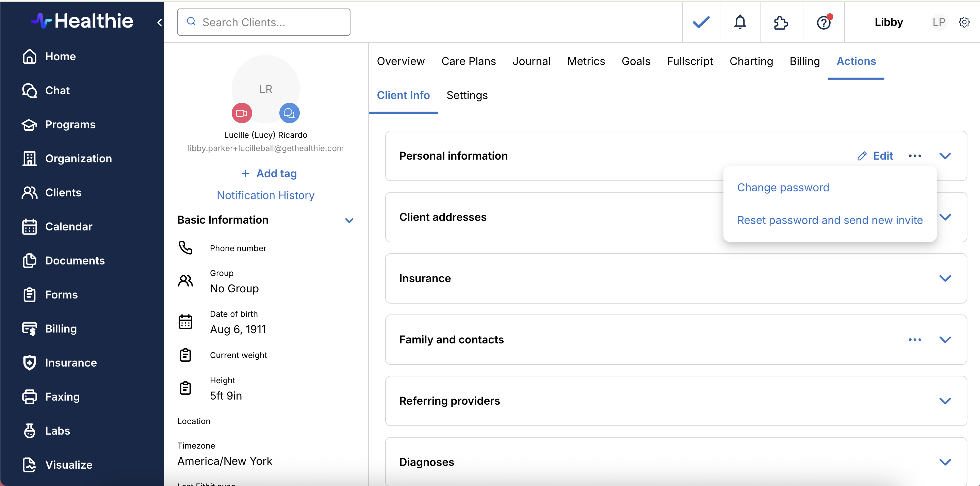This screenshot has height=486, width=980.
Task: Open the Settings sub-tab
Action: 467,95
